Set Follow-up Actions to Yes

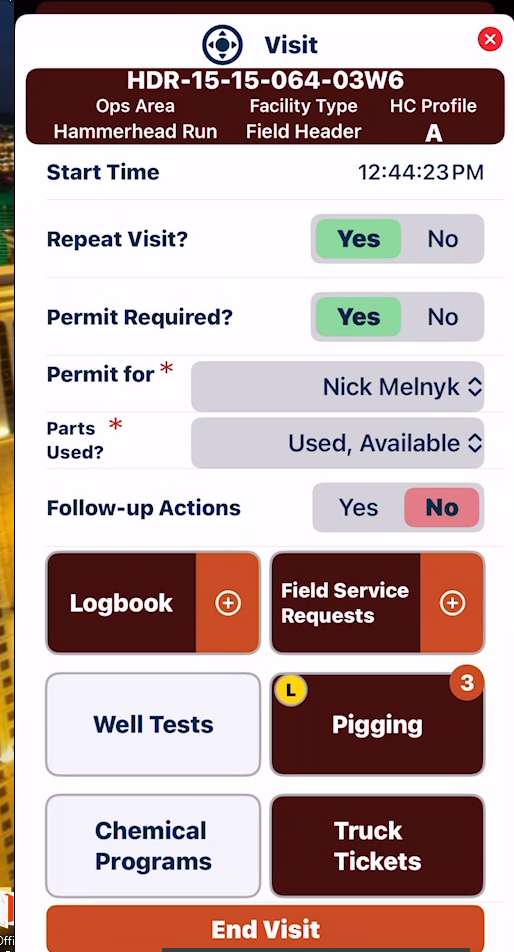358,508
